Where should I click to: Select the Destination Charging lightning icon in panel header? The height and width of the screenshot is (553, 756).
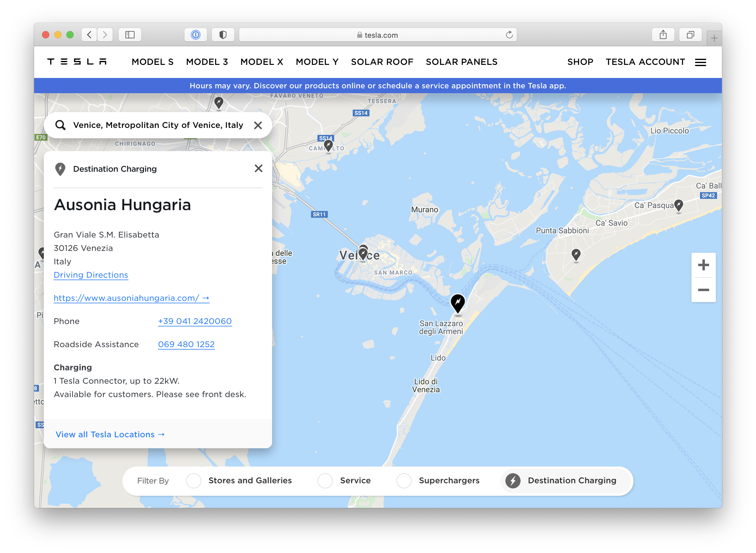point(61,169)
